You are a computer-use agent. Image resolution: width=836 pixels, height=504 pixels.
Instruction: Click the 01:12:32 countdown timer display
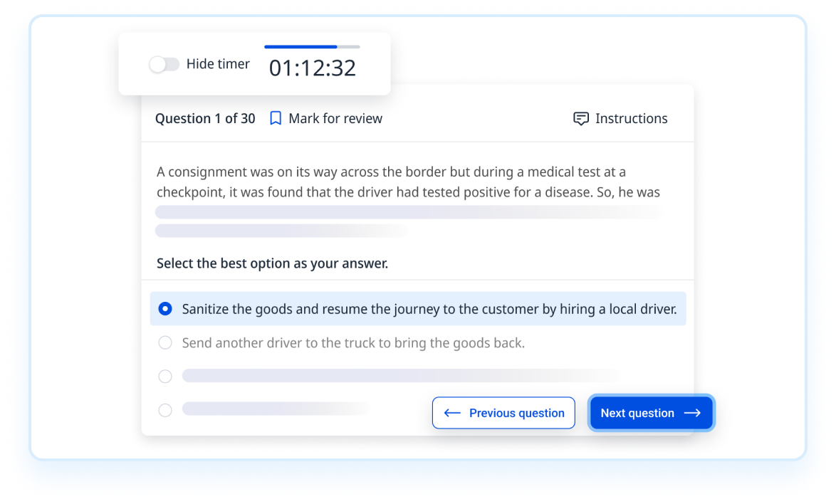(312, 68)
